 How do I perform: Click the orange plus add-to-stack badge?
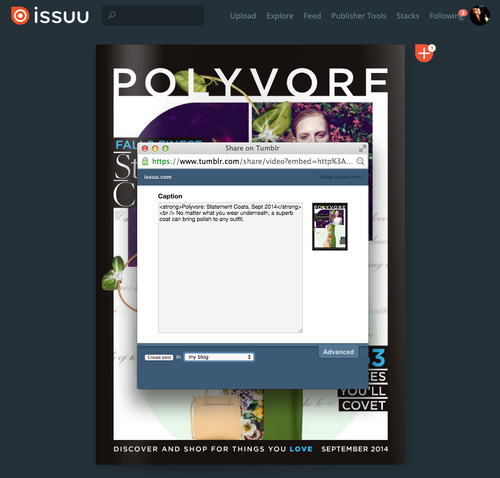tap(424, 53)
